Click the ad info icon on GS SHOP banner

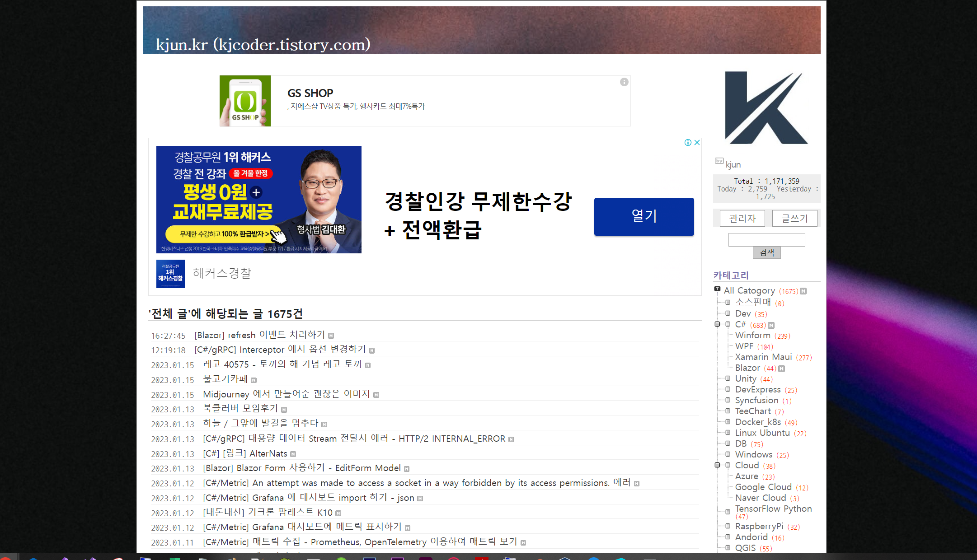tap(624, 82)
